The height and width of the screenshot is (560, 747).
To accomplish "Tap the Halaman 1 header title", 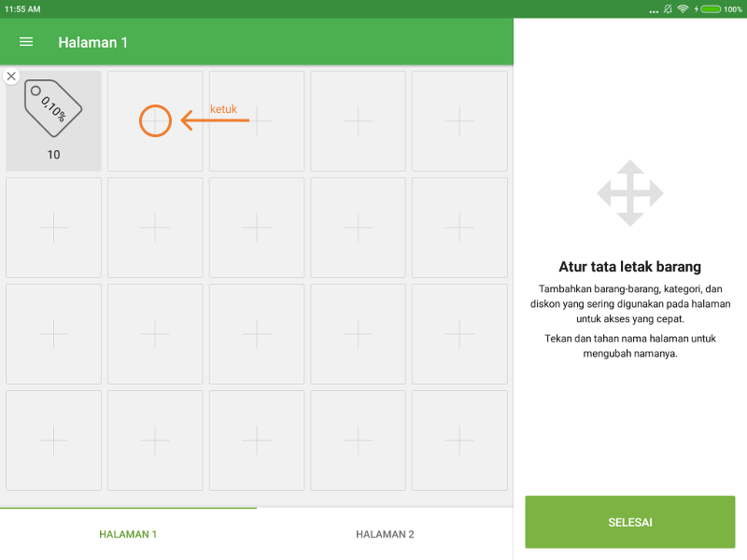I will click(x=92, y=42).
